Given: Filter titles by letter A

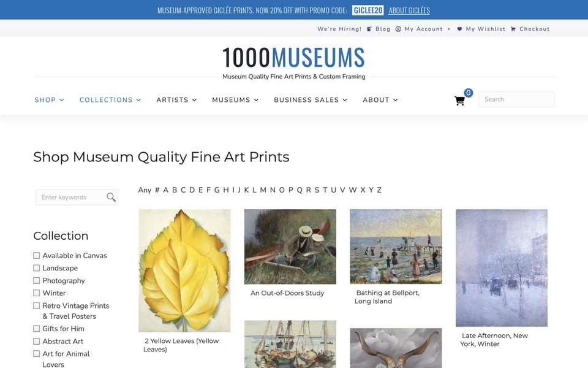Looking at the screenshot, I should (x=166, y=190).
